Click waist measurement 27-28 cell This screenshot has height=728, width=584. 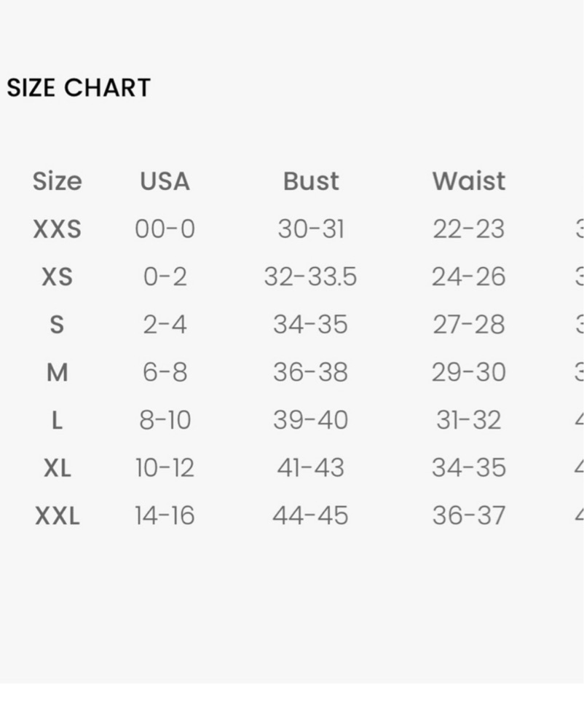(x=469, y=325)
